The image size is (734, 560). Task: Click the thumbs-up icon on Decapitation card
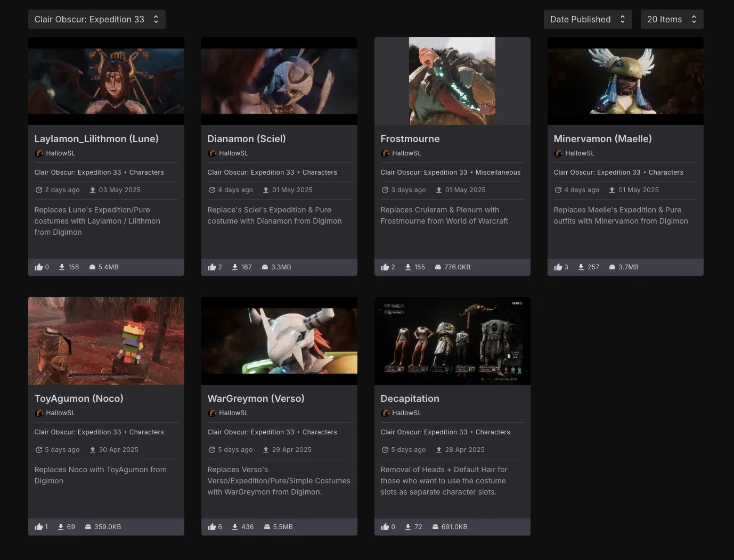(385, 527)
